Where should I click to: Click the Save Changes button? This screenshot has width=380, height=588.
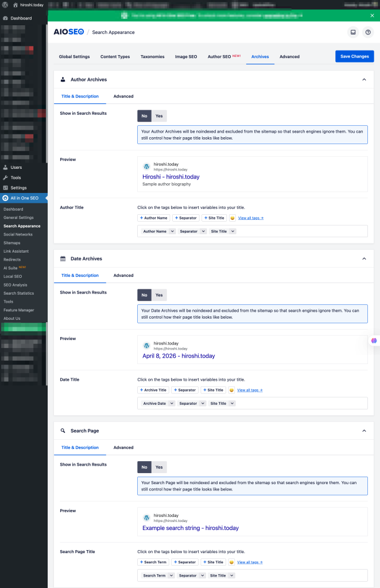[354, 56]
